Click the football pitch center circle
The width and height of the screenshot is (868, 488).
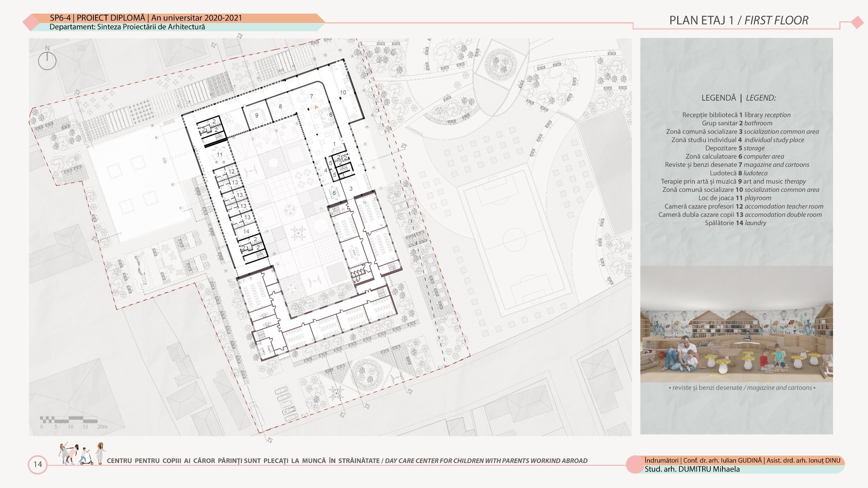point(514,239)
